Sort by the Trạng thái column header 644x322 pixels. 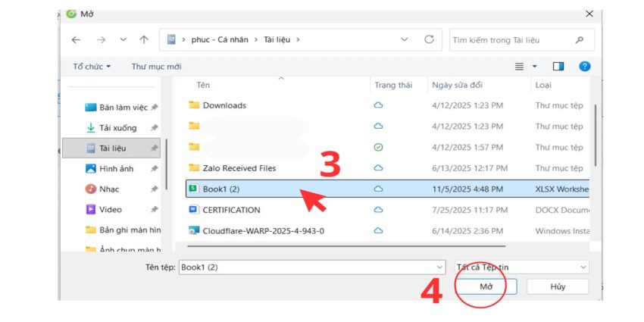pos(393,85)
